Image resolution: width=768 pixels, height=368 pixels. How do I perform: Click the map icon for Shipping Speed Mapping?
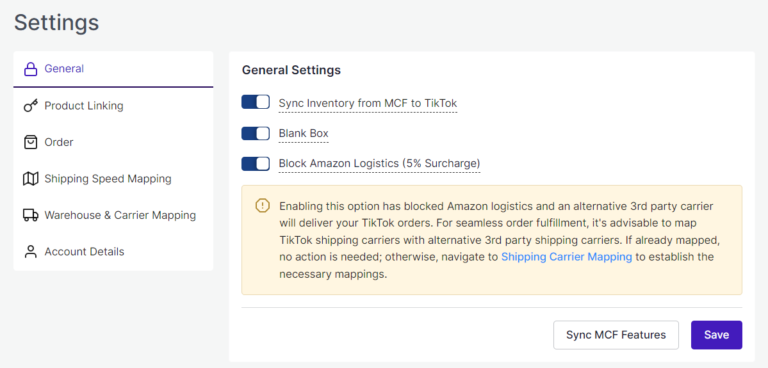pyautogui.click(x=31, y=179)
